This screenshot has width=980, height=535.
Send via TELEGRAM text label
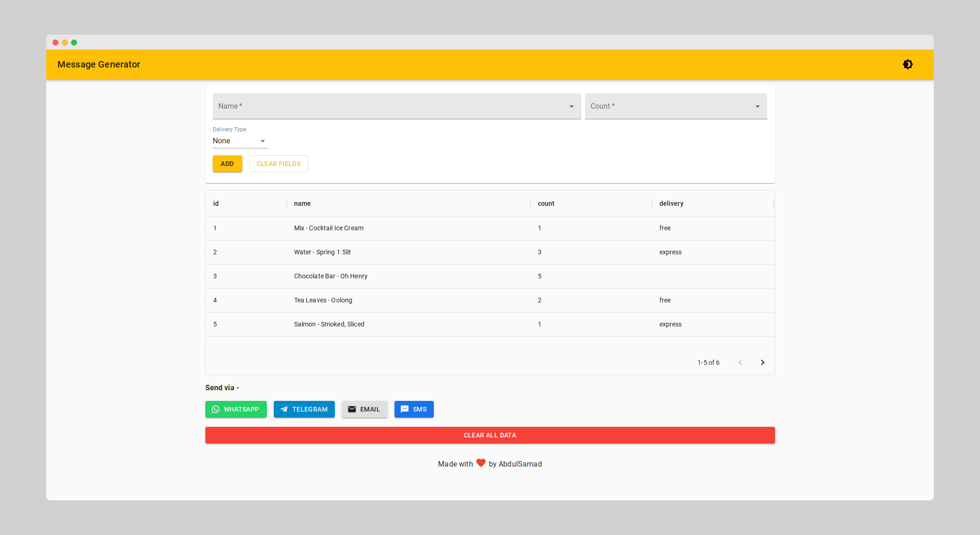(x=310, y=409)
